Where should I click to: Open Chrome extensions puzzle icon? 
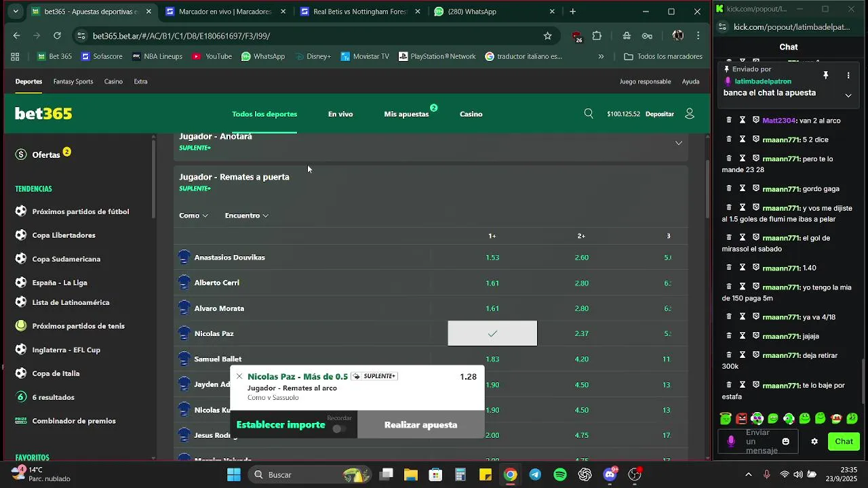pyautogui.click(x=597, y=36)
